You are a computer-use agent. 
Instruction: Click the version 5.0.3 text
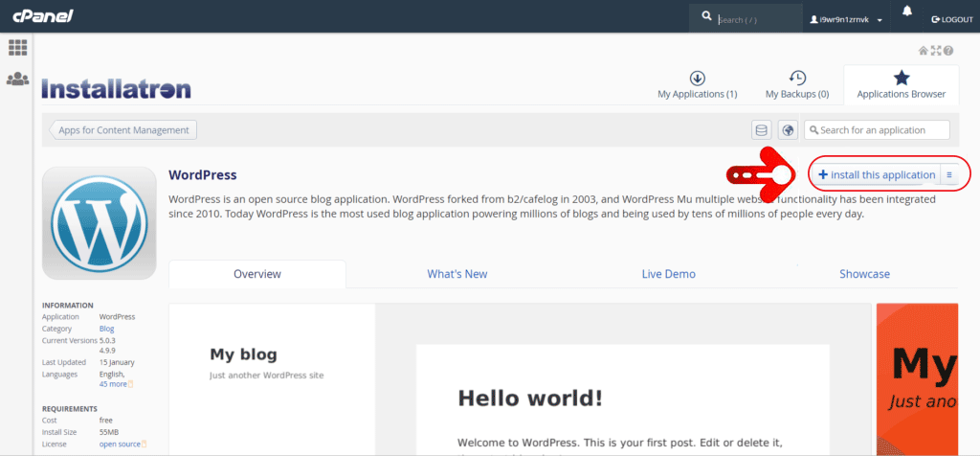point(109,340)
